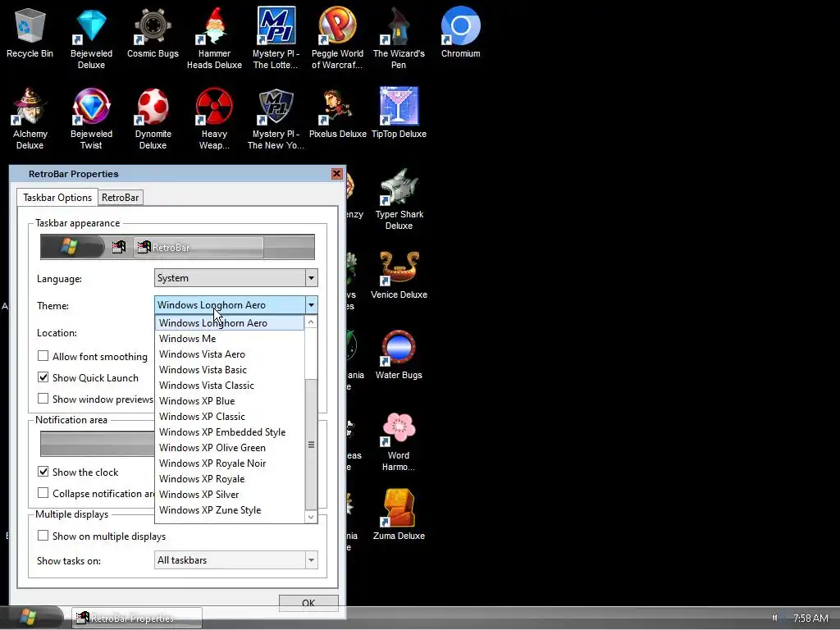Open the Recycle Bin desktop icon
The height and width of the screenshot is (630, 840).
tap(30, 33)
